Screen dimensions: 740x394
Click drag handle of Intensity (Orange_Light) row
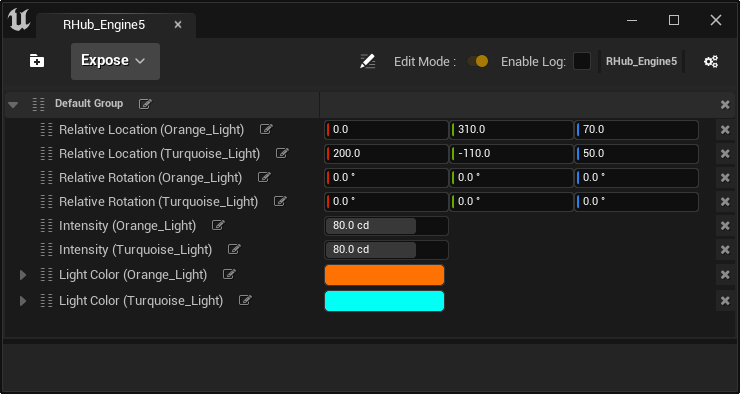pos(46,226)
